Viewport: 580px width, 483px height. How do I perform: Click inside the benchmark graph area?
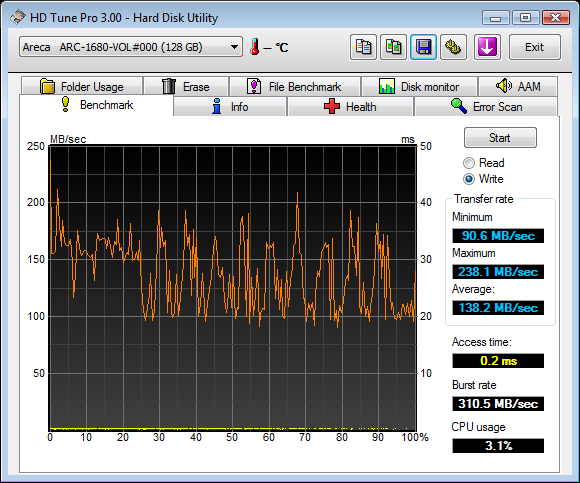point(233,288)
